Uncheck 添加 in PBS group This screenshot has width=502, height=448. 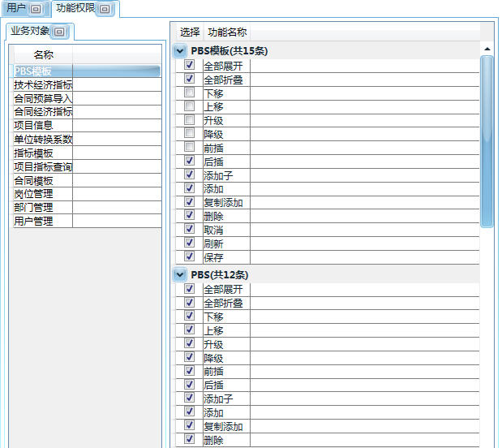pos(189,411)
